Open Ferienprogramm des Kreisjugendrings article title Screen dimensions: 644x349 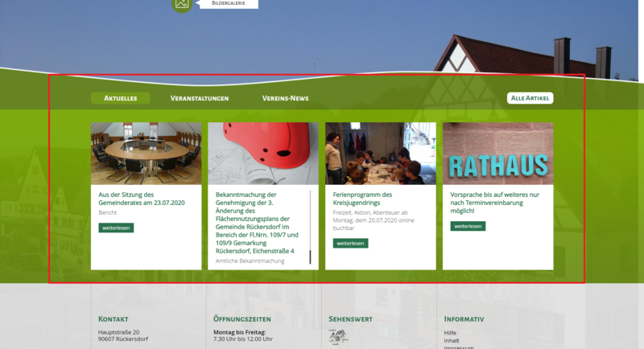[363, 199]
